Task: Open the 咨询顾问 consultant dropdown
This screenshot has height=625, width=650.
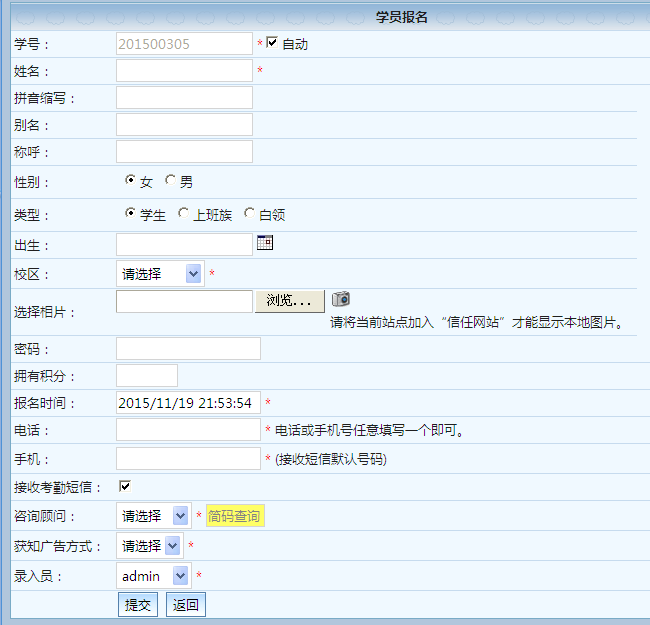Action: [x=153, y=516]
